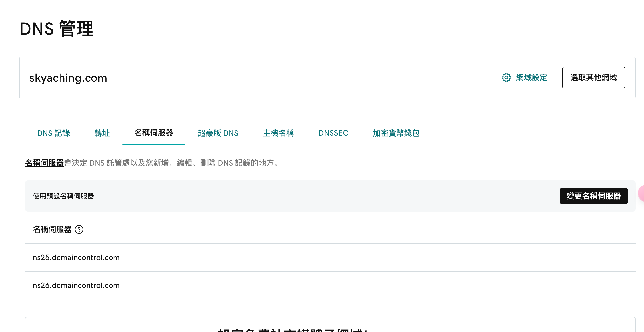The height and width of the screenshot is (332, 644).
Task: Switch to the DNS 記錄 tab
Action: point(53,133)
